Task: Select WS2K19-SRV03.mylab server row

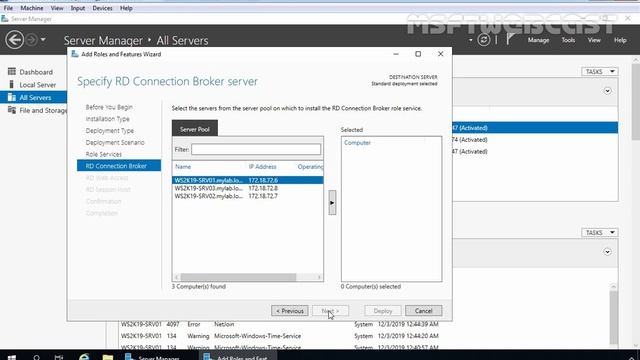Action: coord(247,188)
